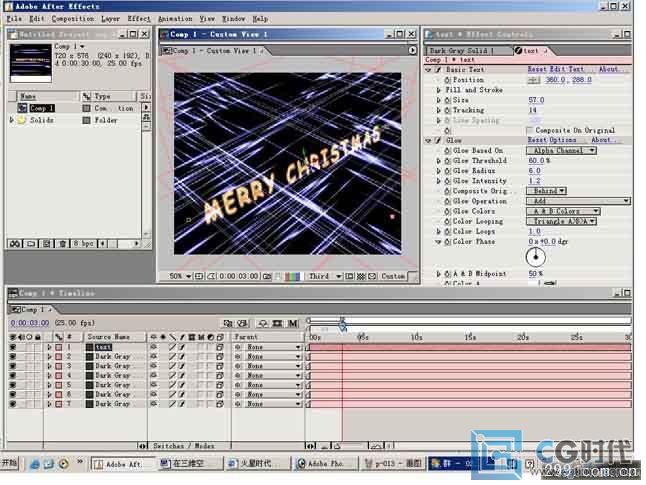Toggle transparency grid icon in comp viewer
Image resolution: width=646 pixels, height=485 pixels.
360,276
